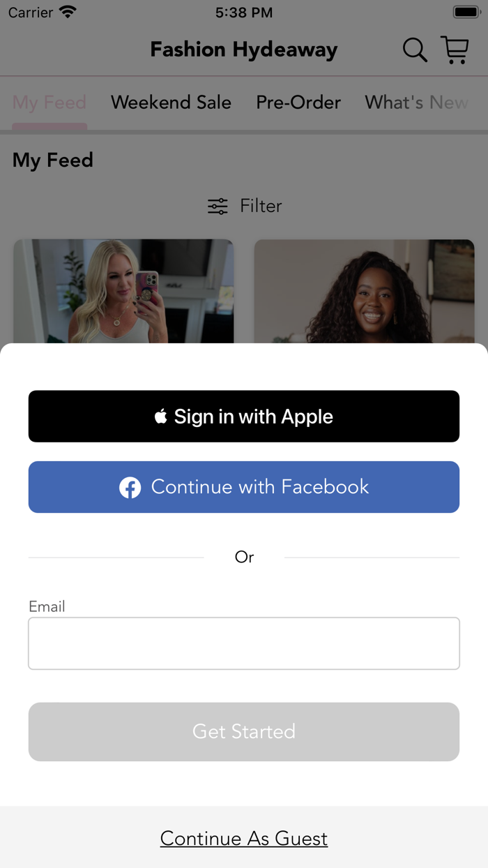Viewport: 488px width, 868px height.
Task: Click the Get Started button
Action: tap(244, 731)
